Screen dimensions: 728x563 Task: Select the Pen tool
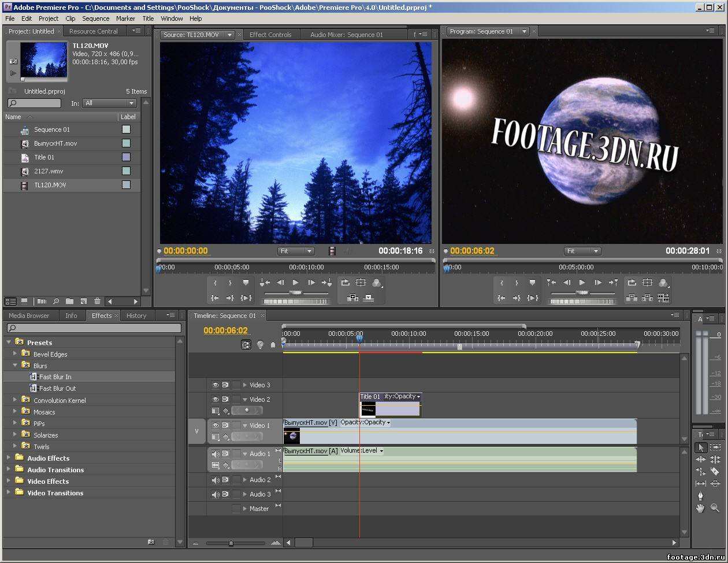[x=701, y=496]
